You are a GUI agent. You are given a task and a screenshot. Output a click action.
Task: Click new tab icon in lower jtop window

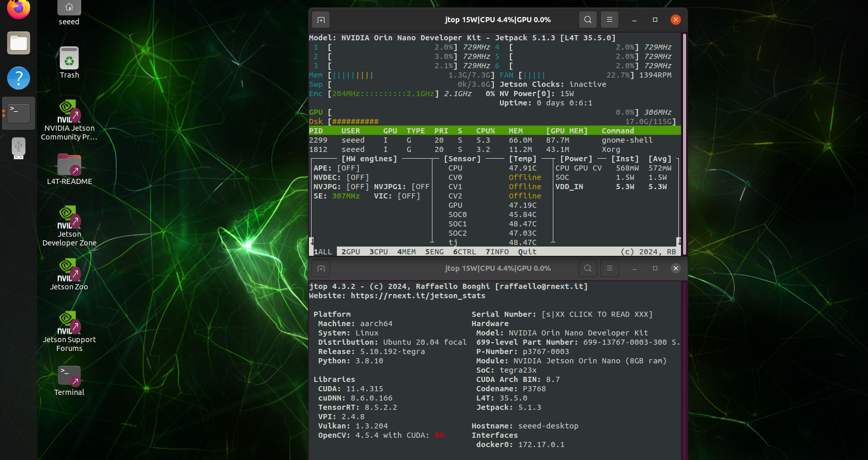(x=321, y=268)
